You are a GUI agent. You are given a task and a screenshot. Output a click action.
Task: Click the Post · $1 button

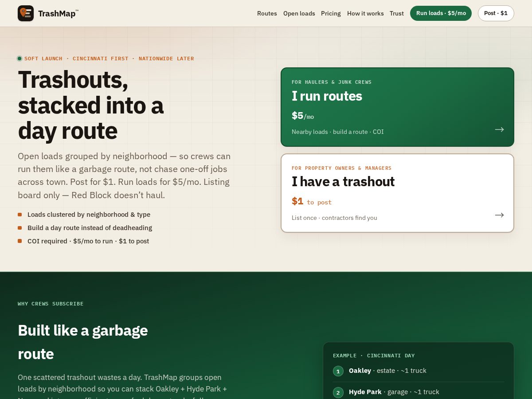(496, 13)
